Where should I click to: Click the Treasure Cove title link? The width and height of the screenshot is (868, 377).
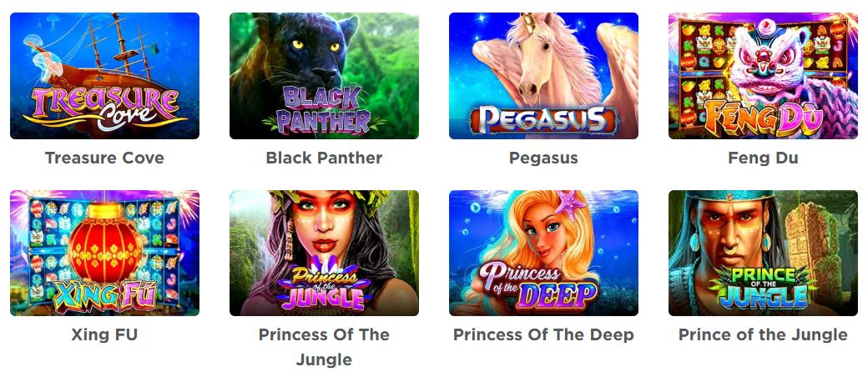pyautogui.click(x=104, y=158)
